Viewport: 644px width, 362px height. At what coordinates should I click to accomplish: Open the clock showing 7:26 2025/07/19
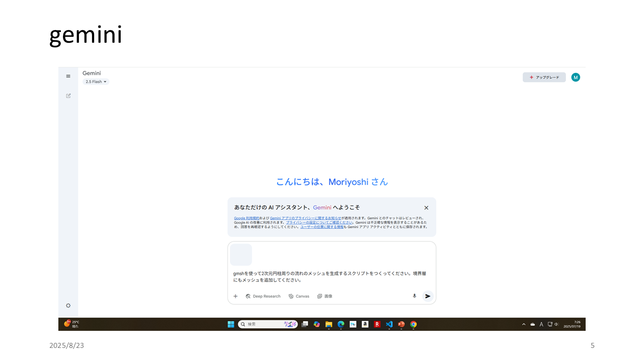click(572, 324)
